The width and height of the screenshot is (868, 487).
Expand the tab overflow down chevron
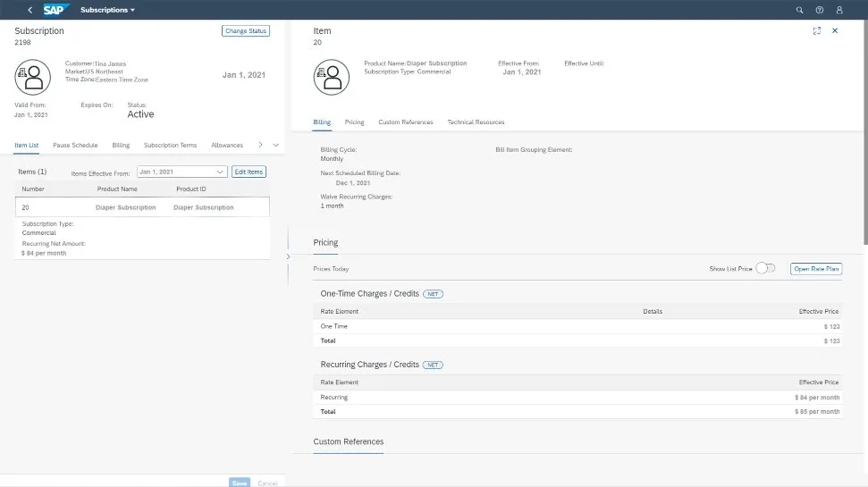point(275,145)
